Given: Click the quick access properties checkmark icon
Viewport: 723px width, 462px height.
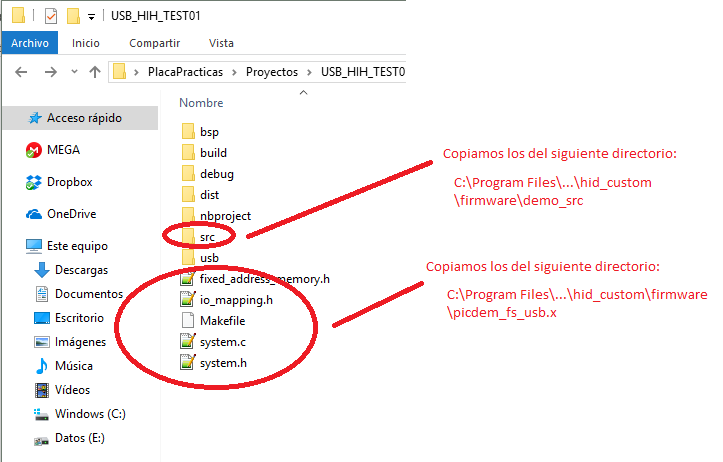Looking at the screenshot, I should [x=51, y=16].
